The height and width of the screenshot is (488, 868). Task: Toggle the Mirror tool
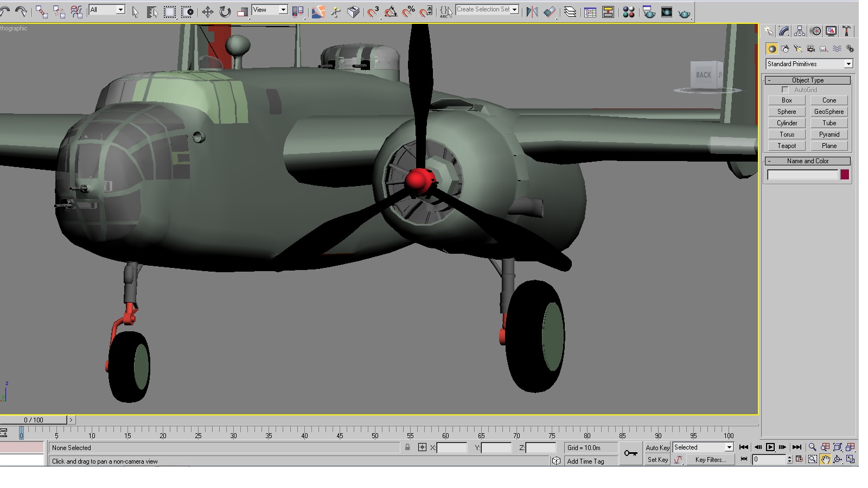click(x=532, y=12)
